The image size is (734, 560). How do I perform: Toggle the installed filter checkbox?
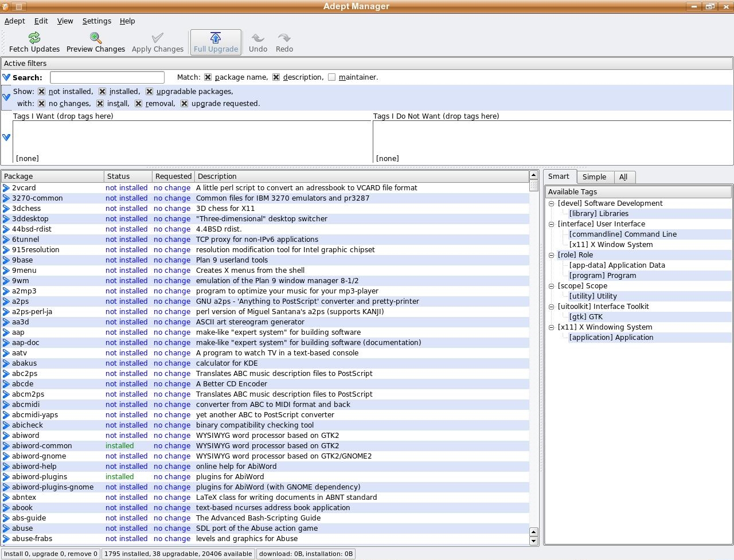102,92
